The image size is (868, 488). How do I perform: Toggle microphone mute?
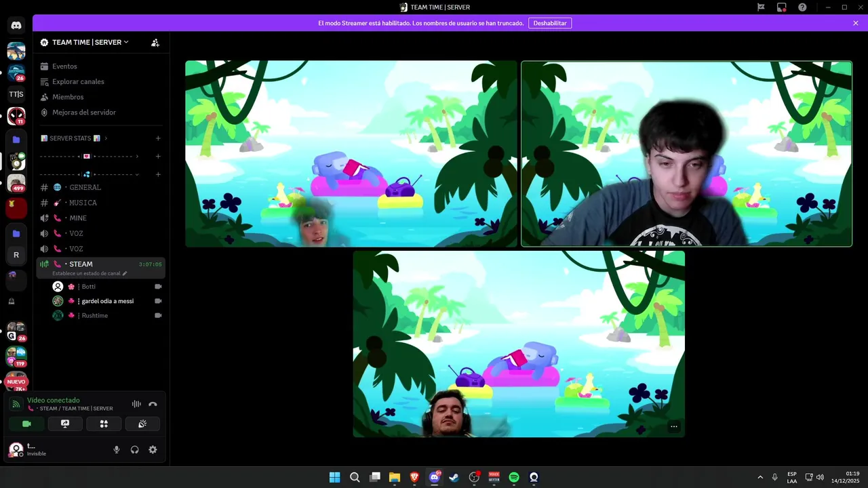tap(117, 449)
